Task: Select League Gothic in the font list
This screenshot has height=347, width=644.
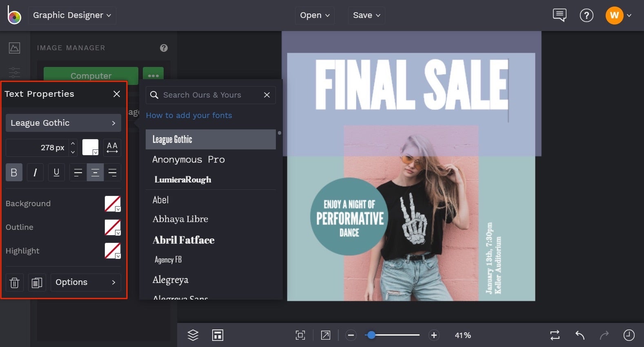Action: (211, 140)
